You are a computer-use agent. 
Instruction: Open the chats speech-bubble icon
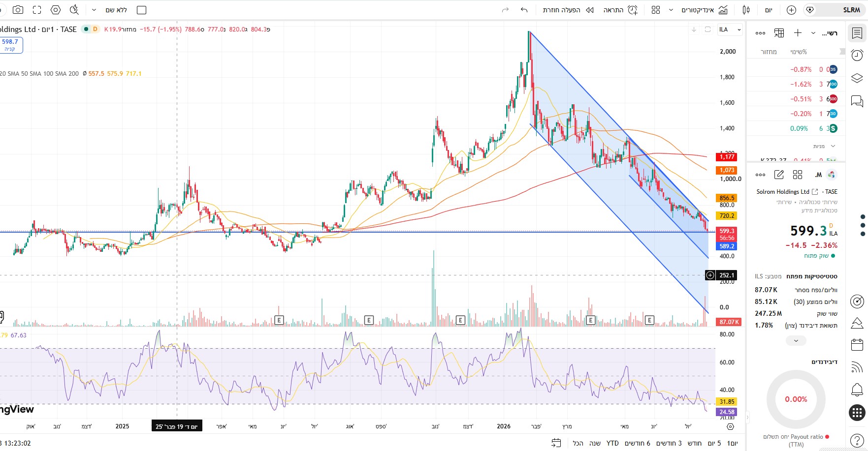pyautogui.click(x=857, y=101)
